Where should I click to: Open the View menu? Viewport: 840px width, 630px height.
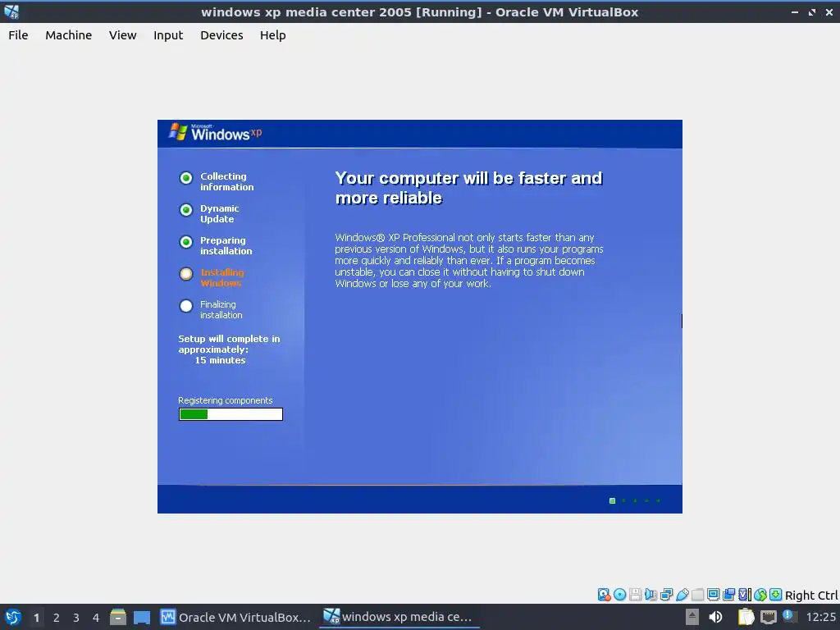point(123,35)
